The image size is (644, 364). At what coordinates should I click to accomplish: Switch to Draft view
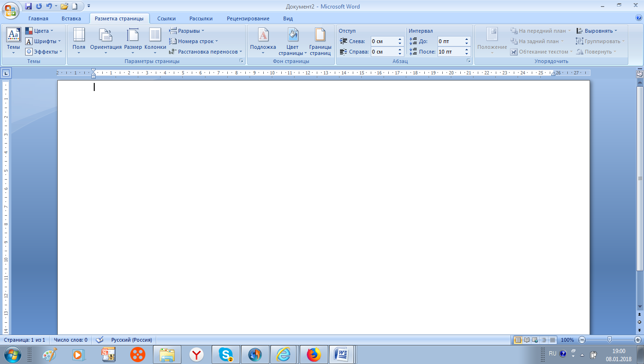(552, 340)
